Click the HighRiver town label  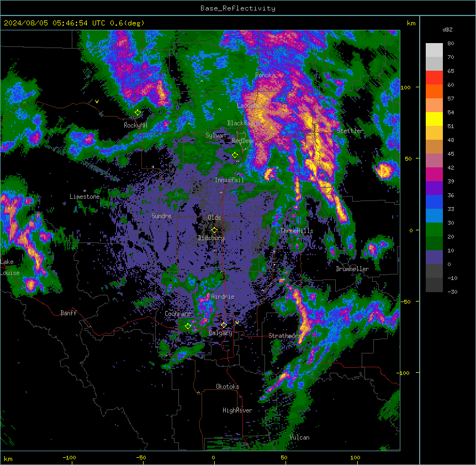point(237,410)
